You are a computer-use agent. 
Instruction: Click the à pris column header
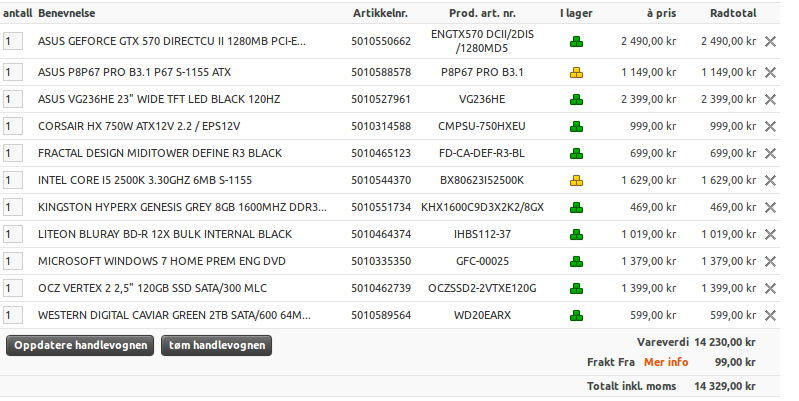tap(661, 13)
